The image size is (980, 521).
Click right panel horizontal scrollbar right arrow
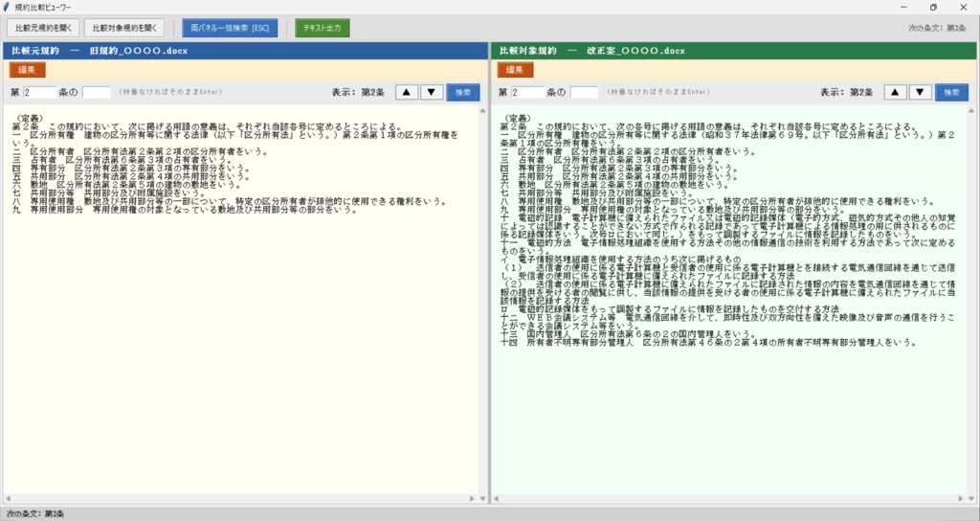coord(961,498)
